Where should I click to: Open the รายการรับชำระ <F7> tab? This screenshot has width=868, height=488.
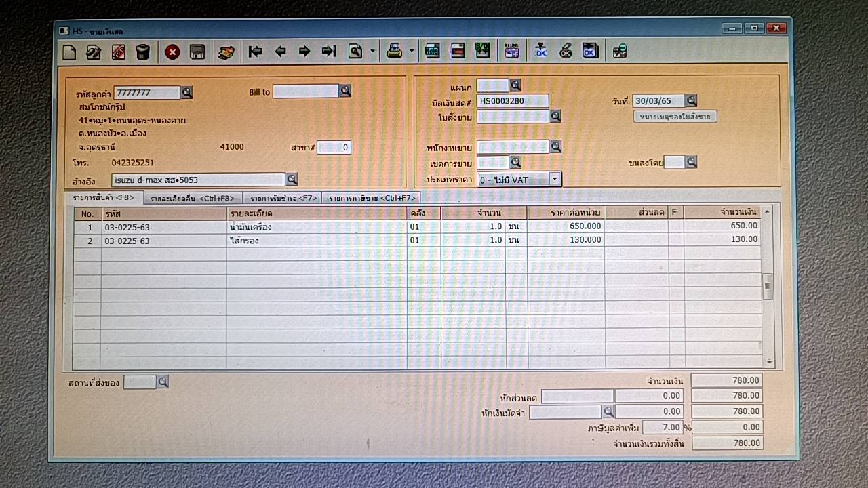pyautogui.click(x=282, y=199)
